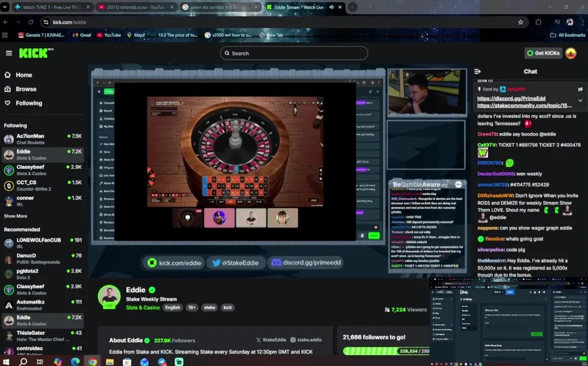
Task: Open LONEWOLFanCUB recommended channel
Action: click(43, 243)
